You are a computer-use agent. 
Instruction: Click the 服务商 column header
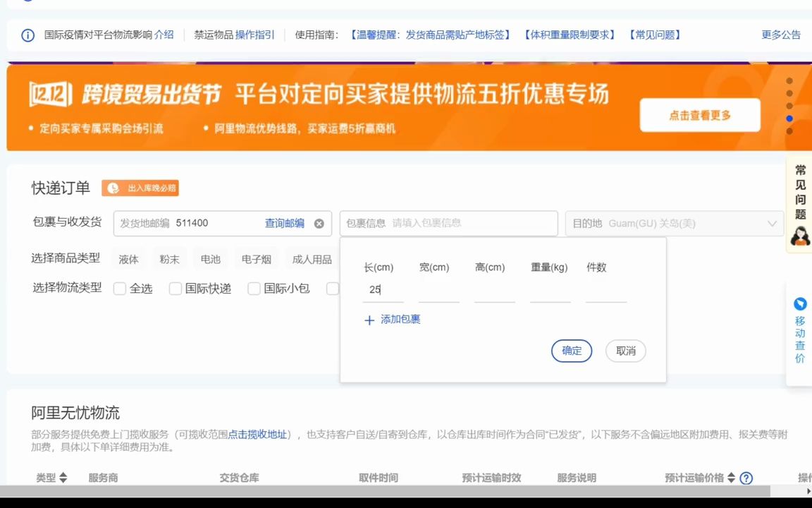click(103, 478)
